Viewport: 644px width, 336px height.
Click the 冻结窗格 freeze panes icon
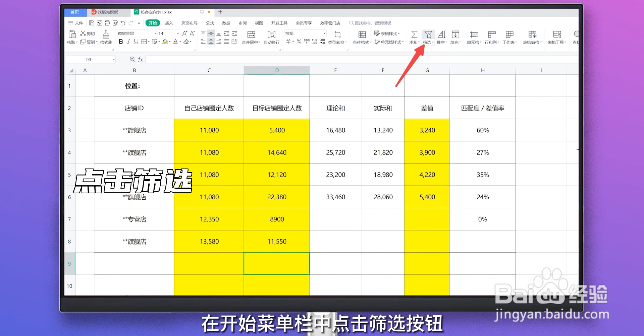532,35
